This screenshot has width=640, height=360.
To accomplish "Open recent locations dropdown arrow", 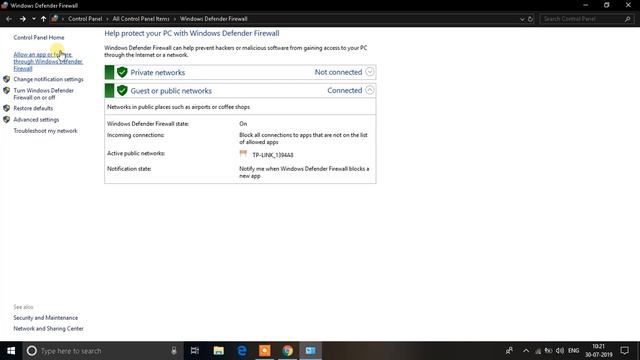I will pyautogui.click(x=33, y=19).
